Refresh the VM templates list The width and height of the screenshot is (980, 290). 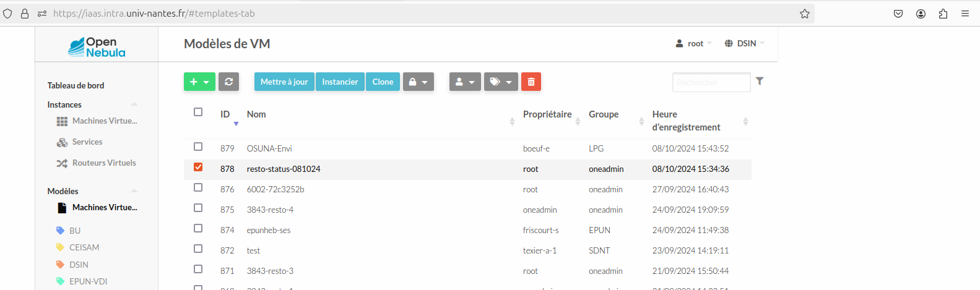[x=228, y=82]
